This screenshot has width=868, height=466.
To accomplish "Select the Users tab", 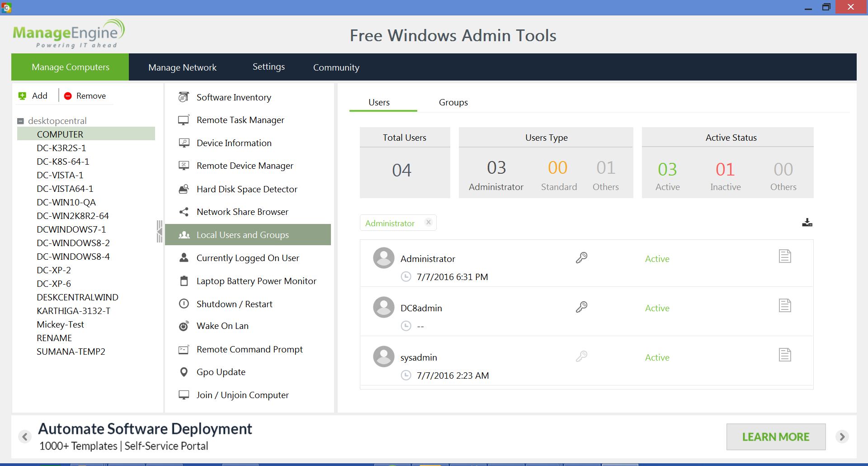I will tap(379, 102).
